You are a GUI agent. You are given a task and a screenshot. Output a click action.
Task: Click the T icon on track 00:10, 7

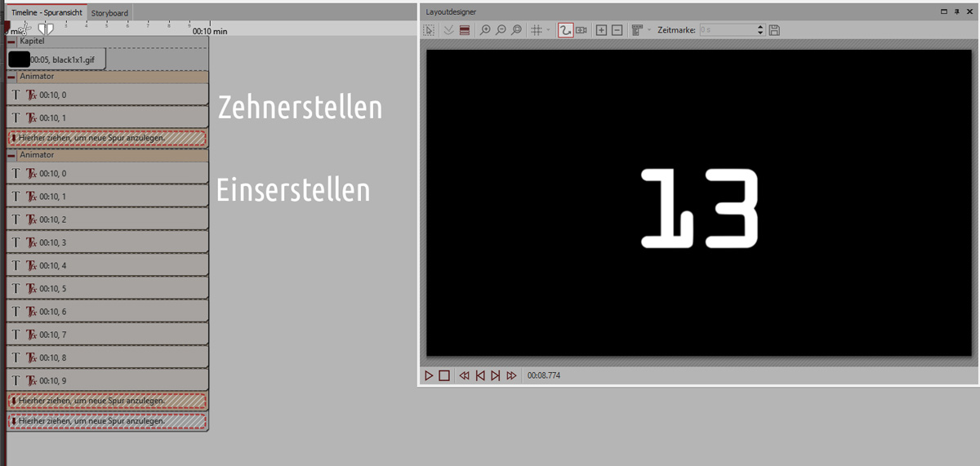16,335
